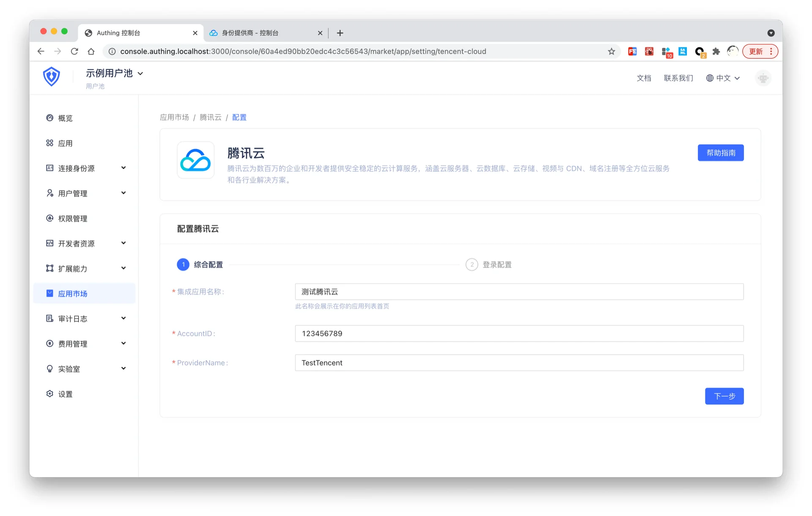Expand the 开发者资源 menu chevron
Screen dimensions: 812x516
[x=123, y=243]
